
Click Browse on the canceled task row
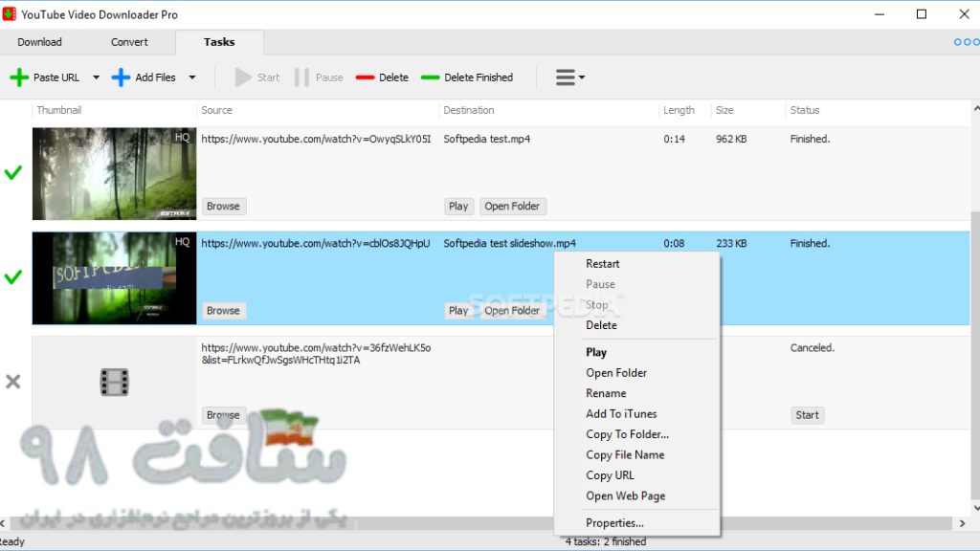[x=223, y=415]
